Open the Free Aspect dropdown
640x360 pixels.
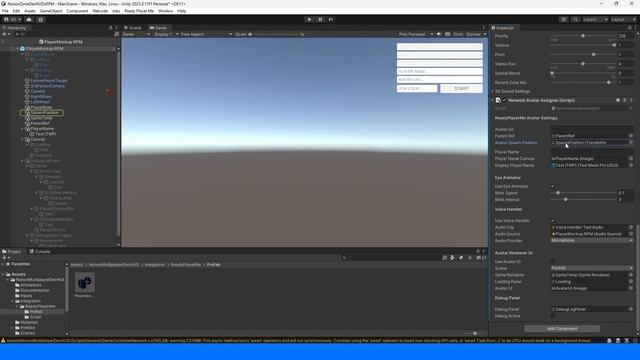tap(206, 34)
